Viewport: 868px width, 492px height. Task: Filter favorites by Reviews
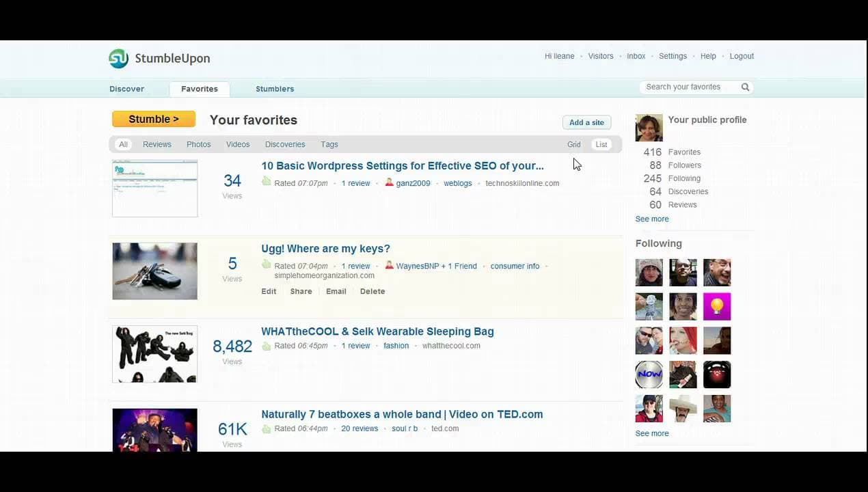pyautogui.click(x=157, y=144)
